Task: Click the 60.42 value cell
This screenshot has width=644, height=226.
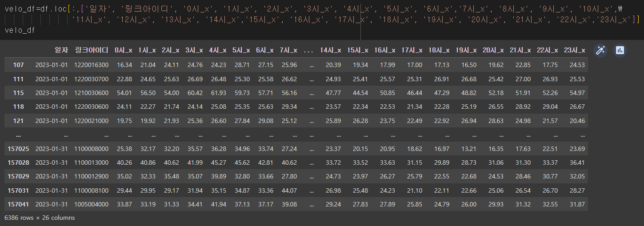Action: pos(195,93)
